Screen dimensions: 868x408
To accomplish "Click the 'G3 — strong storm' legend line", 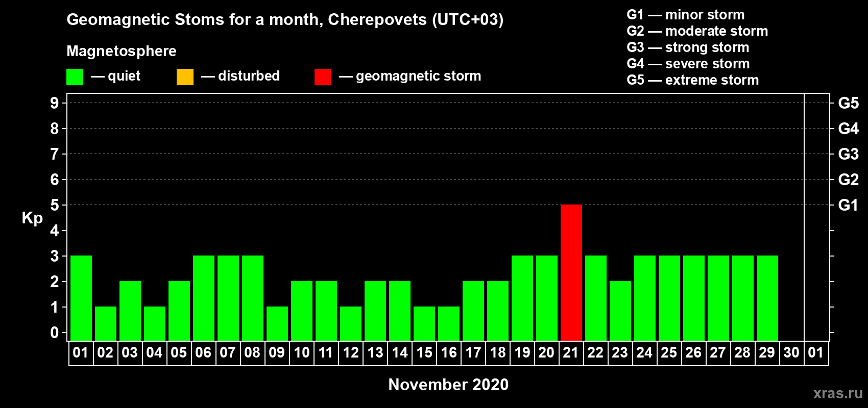I will click(x=688, y=47).
